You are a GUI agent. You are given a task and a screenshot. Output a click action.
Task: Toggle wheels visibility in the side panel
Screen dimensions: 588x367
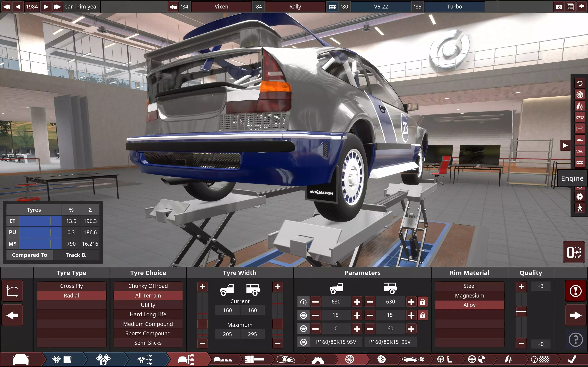[580, 95]
